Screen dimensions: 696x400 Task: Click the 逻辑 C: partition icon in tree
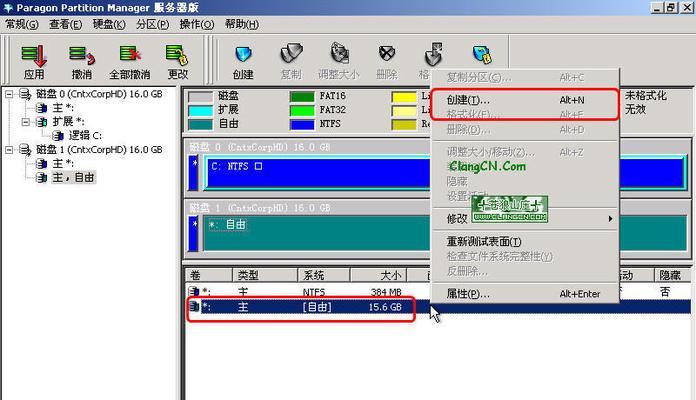tap(58, 135)
